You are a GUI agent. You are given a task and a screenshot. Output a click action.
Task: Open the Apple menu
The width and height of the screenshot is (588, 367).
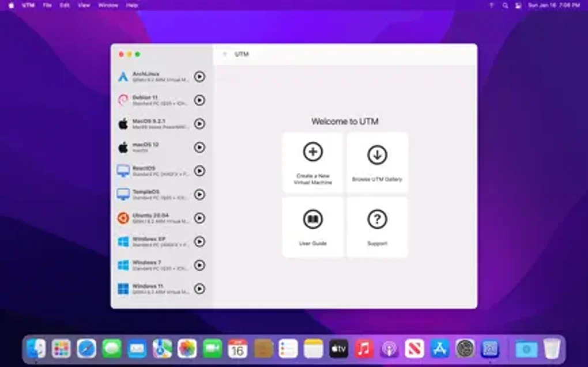pyautogui.click(x=12, y=5)
